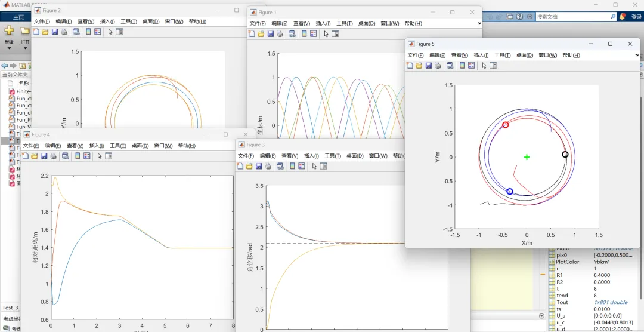Click the red circle marker on Figure 5 plot
644x332 pixels.
[x=506, y=125]
